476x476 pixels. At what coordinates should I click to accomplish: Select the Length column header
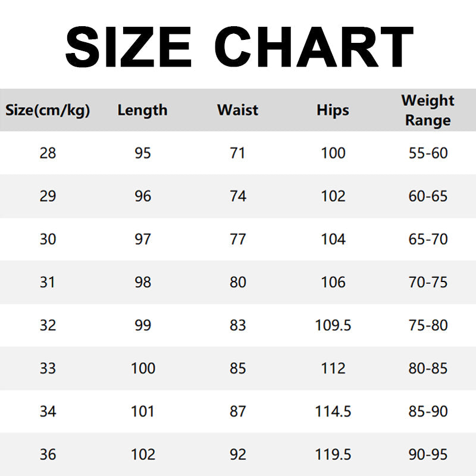tap(143, 110)
